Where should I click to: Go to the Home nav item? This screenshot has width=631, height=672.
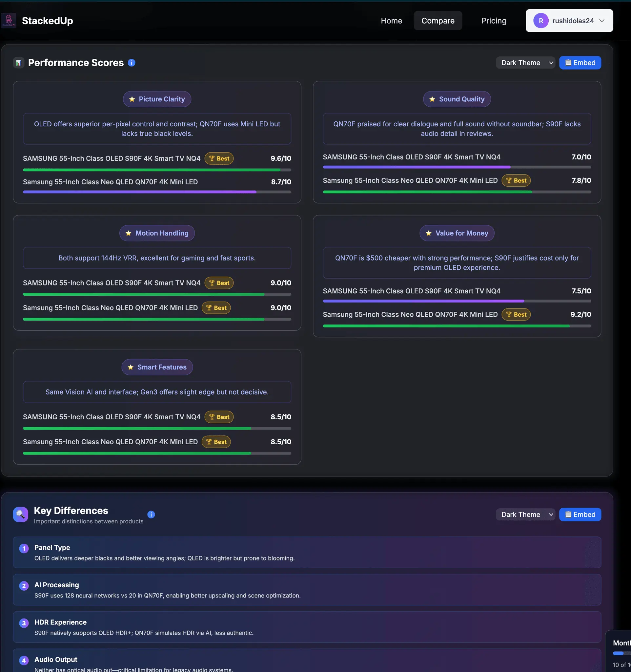[x=391, y=21]
